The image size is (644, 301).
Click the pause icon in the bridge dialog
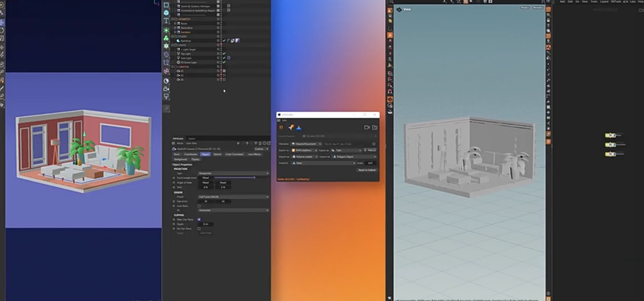point(282,127)
